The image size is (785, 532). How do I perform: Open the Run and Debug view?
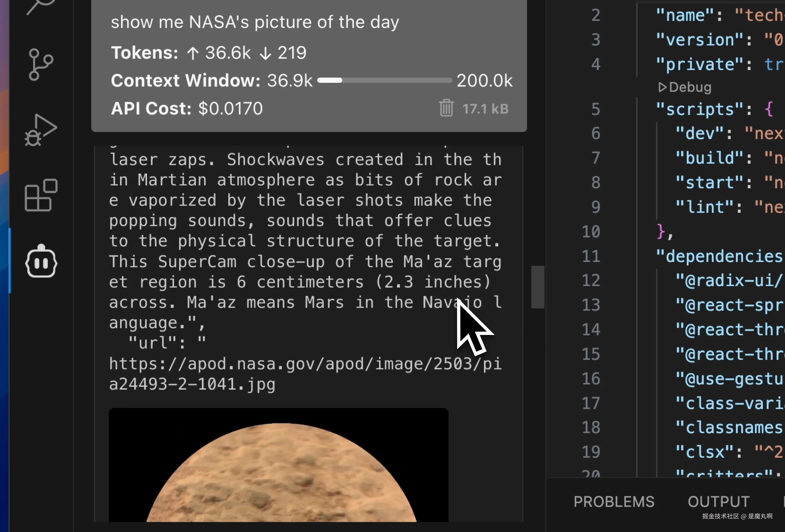click(41, 130)
